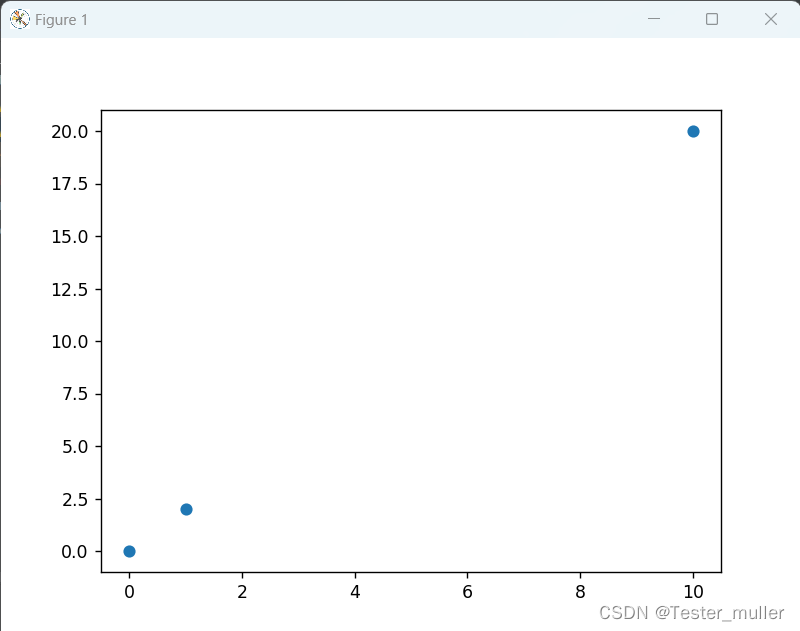Close the Figure 1 window

(x=770, y=19)
